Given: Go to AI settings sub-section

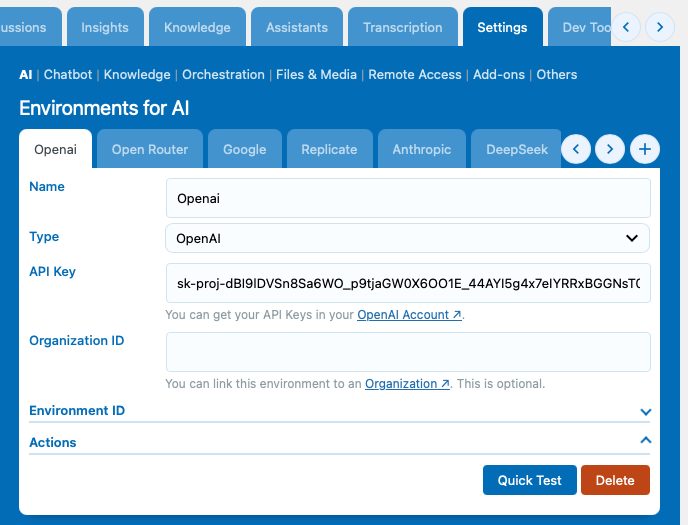Looking at the screenshot, I should tap(26, 75).
